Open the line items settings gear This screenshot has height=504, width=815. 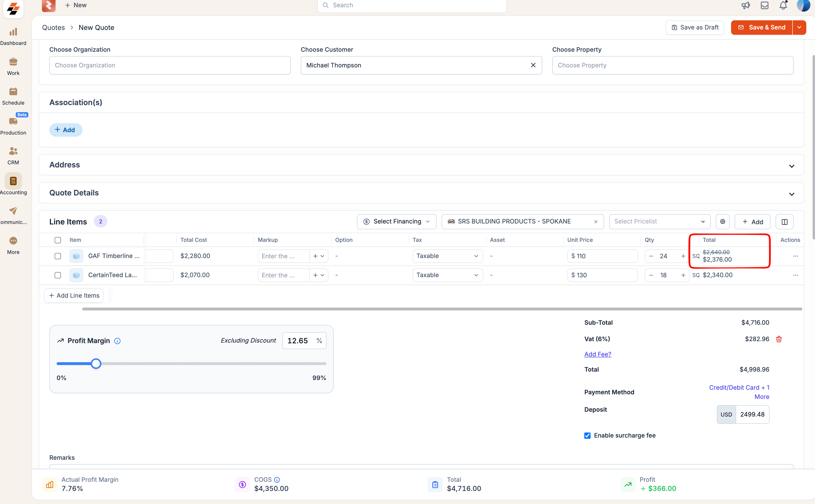point(723,222)
